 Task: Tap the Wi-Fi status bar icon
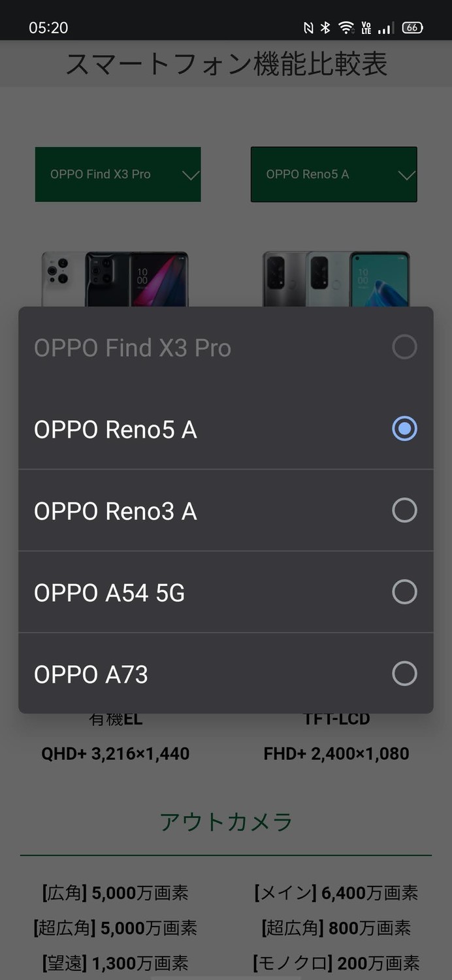[x=346, y=27]
